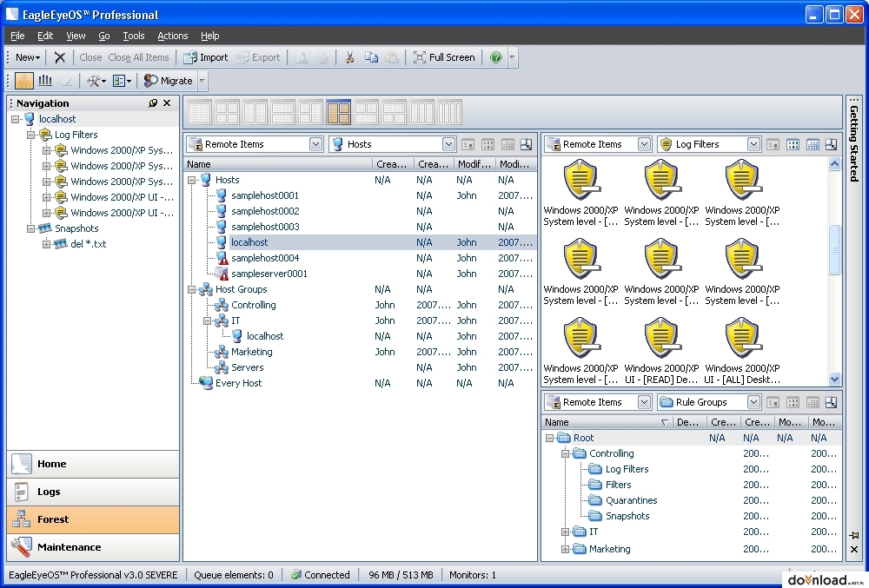
Task: Open the hammer and wrench tools icon
Action: tap(96, 81)
